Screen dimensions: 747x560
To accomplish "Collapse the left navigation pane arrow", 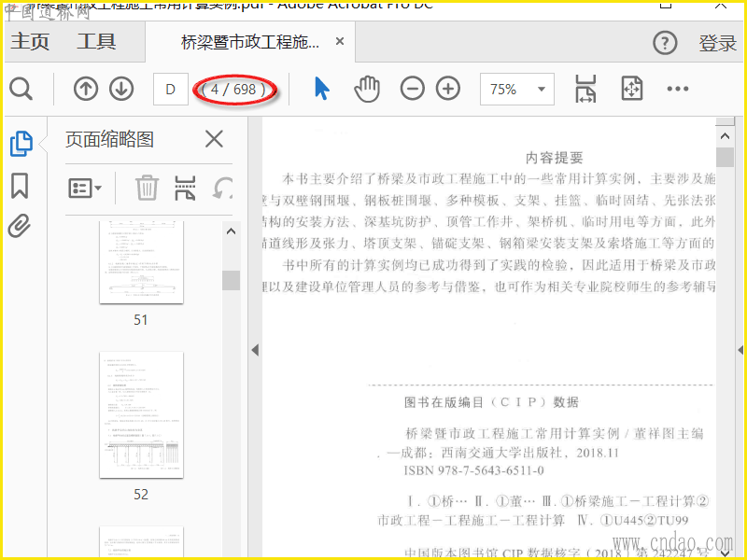I will click(255, 350).
